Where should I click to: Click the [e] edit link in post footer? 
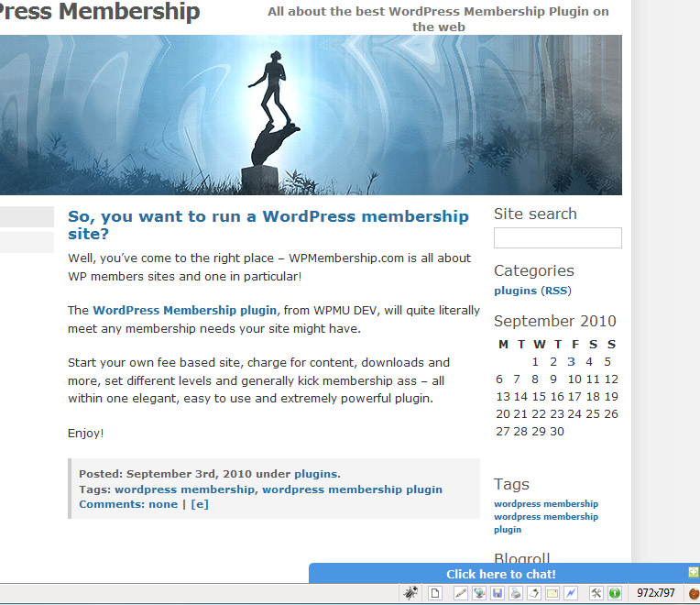click(x=199, y=504)
